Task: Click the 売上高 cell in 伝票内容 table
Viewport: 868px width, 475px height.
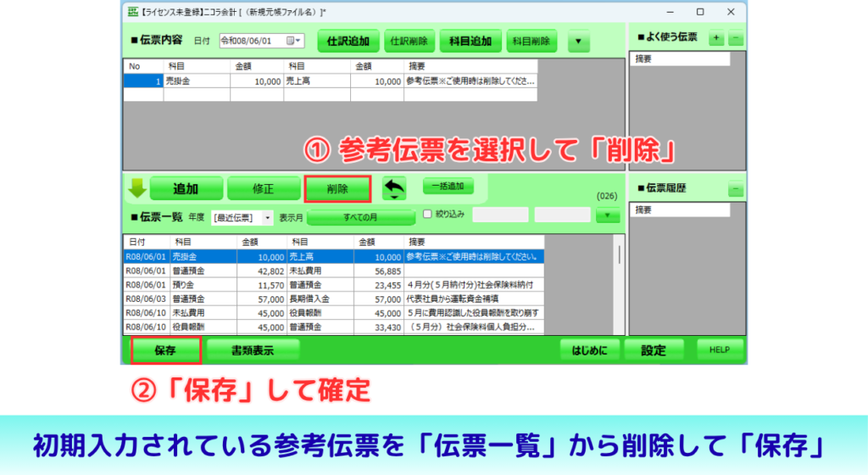Action: (317, 81)
